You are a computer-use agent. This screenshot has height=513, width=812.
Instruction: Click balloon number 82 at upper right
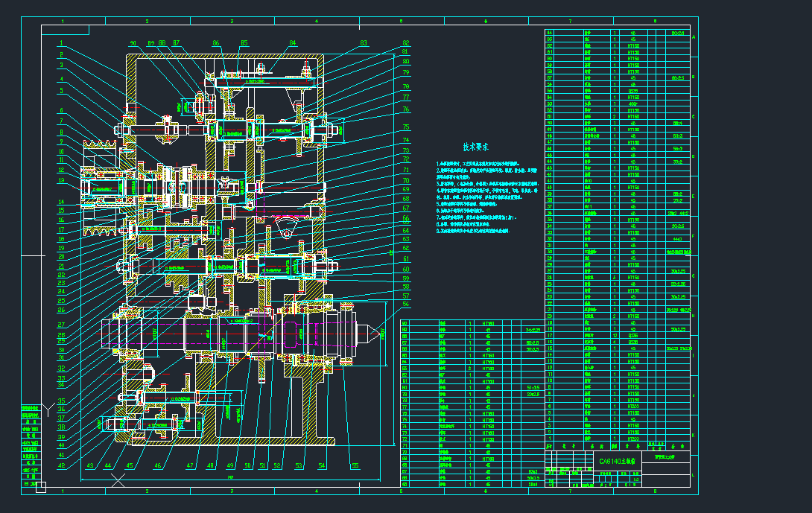pos(405,43)
